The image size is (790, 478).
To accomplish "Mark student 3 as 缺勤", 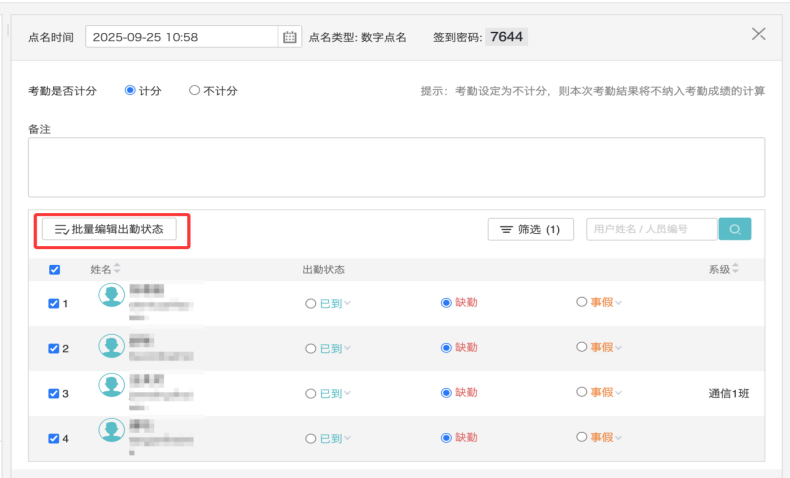I will (446, 393).
